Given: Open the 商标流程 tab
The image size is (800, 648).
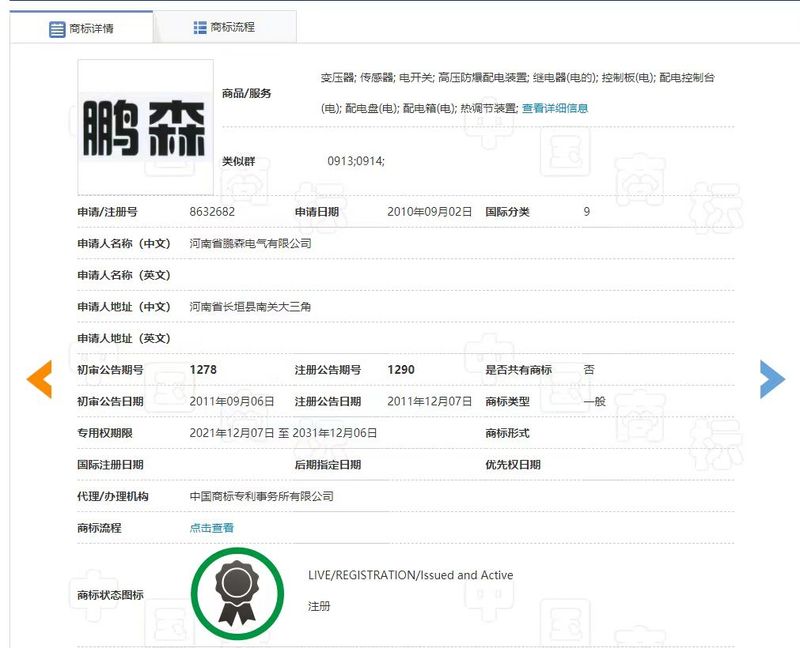Looking at the screenshot, I should (x=225, y=27).
